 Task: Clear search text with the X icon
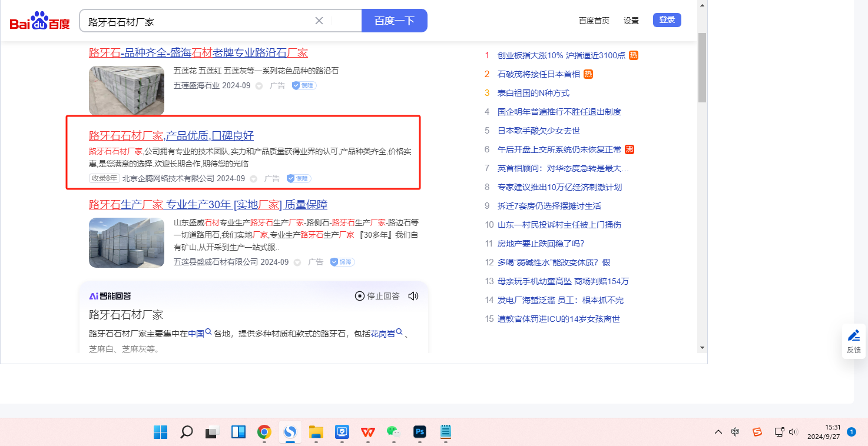click(x=319, y=21)
